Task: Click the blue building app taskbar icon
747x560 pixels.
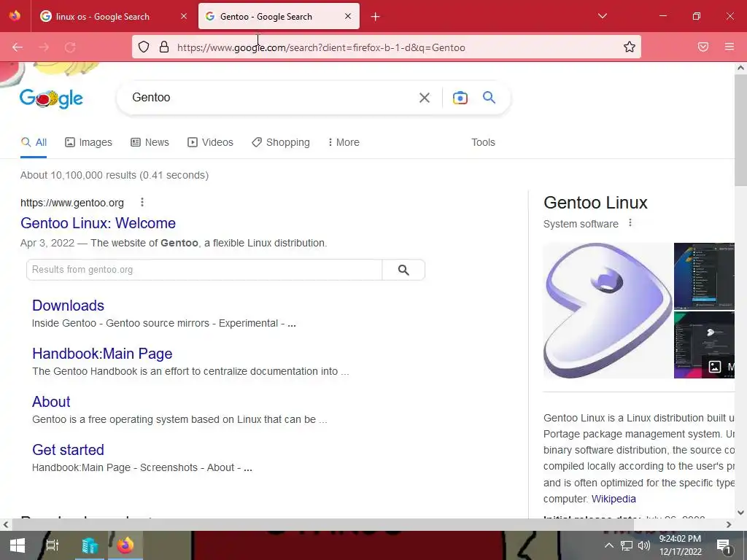Action: tap(89, 545)
